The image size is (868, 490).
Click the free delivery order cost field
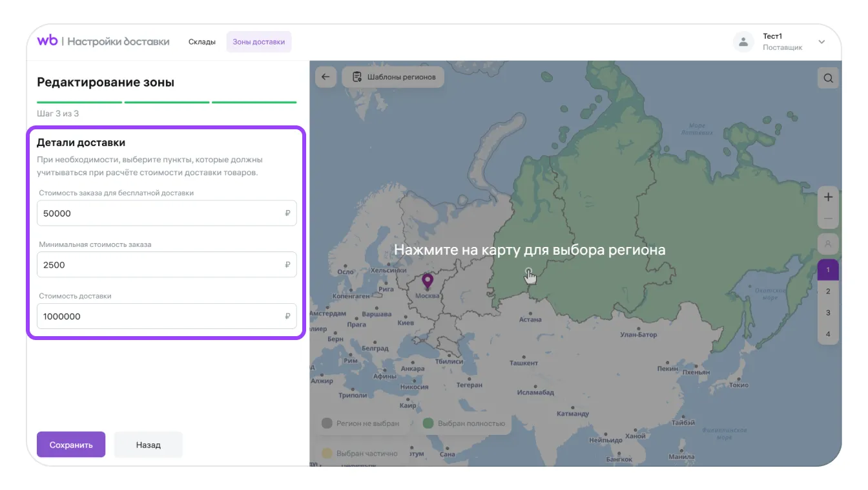pos(161,213)
